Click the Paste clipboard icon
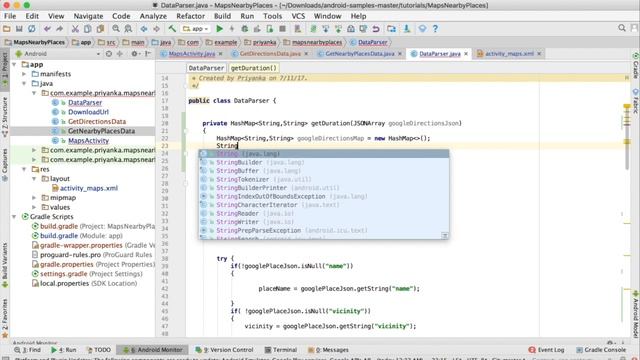 (x=100, y=29)
